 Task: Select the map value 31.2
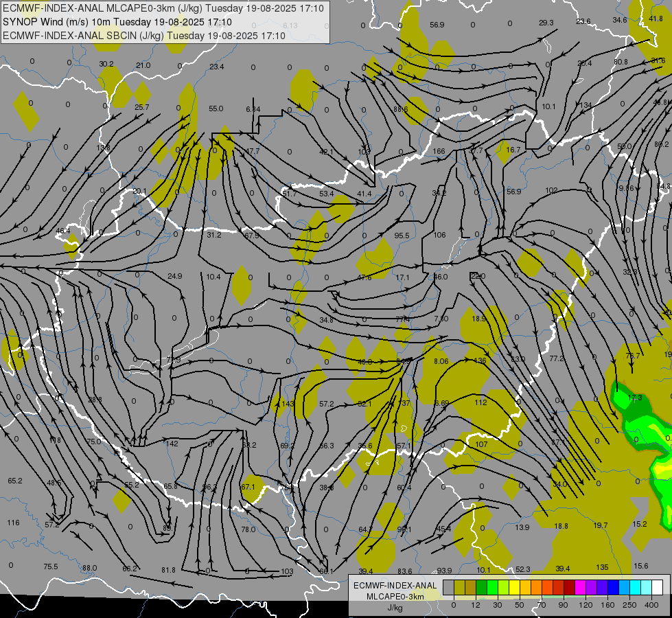click(214, 235)
